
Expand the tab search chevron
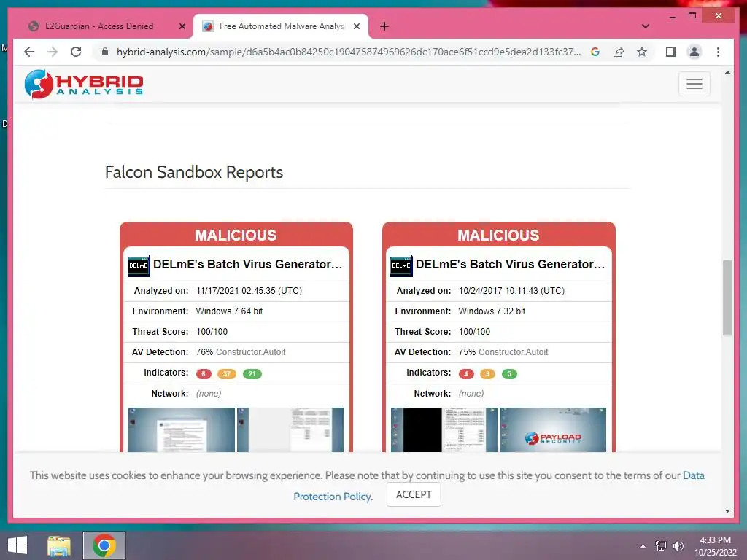(x=646, y=26)
